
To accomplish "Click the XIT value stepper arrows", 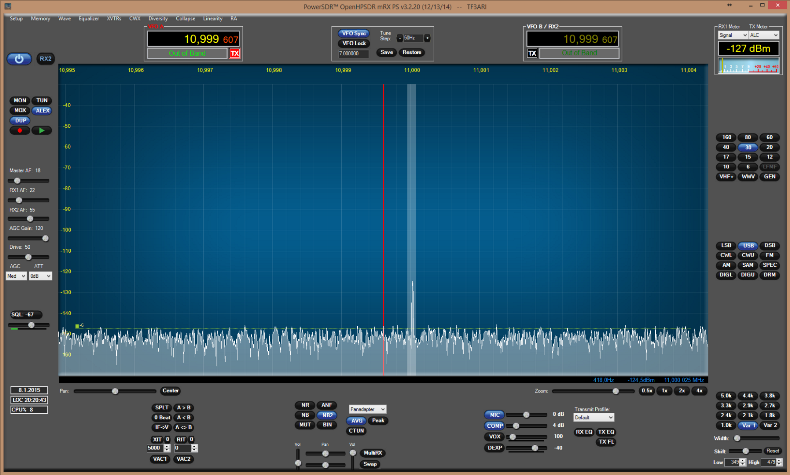I will [167, 448].
